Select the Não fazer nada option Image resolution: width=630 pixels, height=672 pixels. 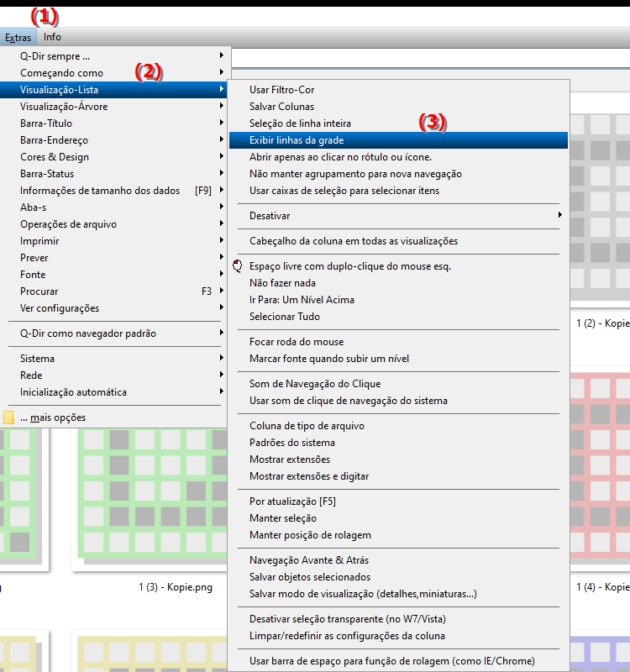398,283
